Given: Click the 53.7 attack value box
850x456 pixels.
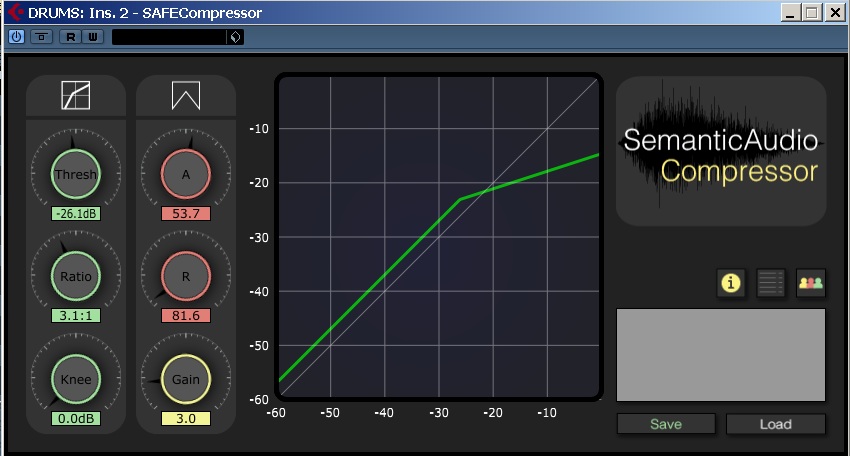Looking at the screenshot, I should [x=186, y=214].
